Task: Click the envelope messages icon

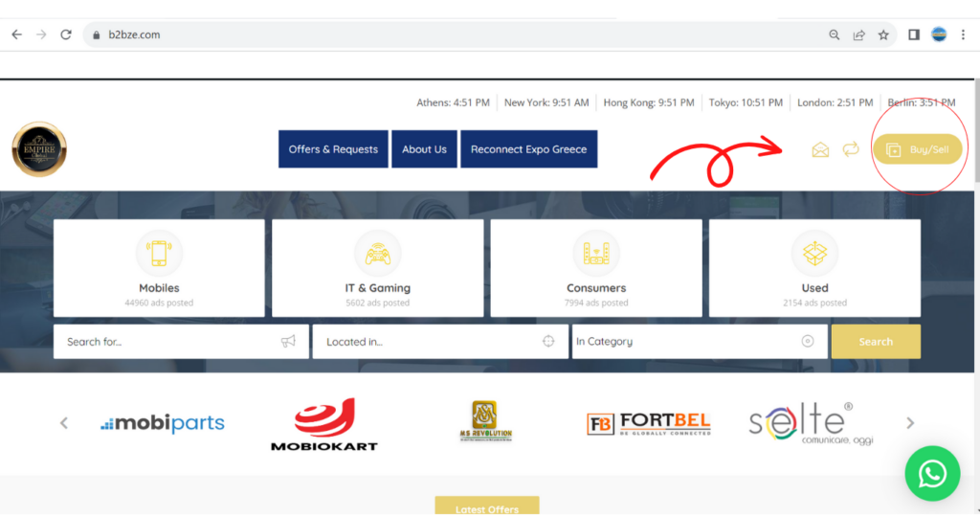Action: 820,149
